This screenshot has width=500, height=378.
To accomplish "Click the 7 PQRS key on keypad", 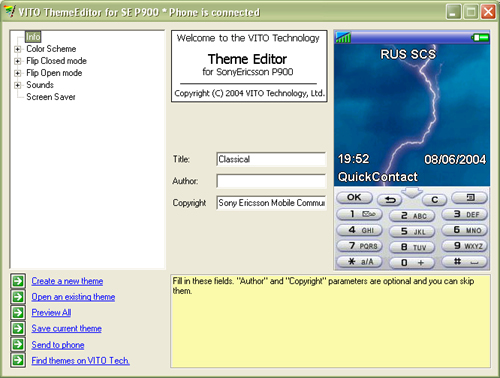I will pyautogui.click(x=359, y=246).
